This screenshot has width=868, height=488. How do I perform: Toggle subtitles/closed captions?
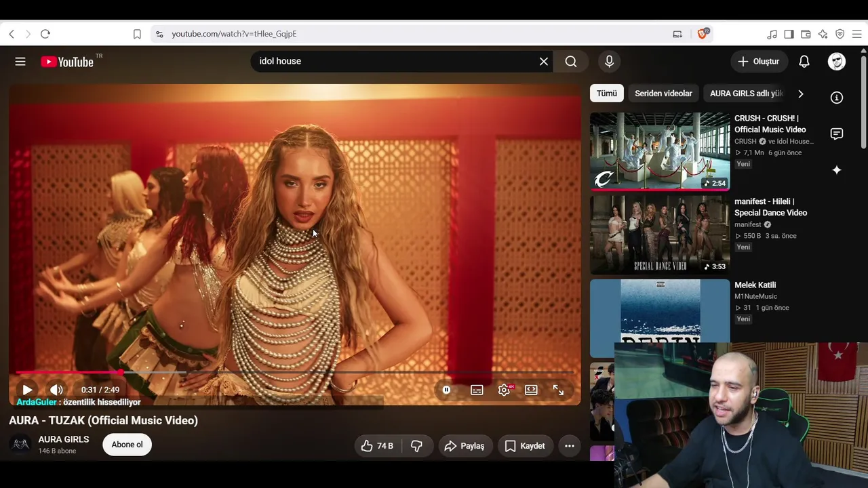point(477,390)
